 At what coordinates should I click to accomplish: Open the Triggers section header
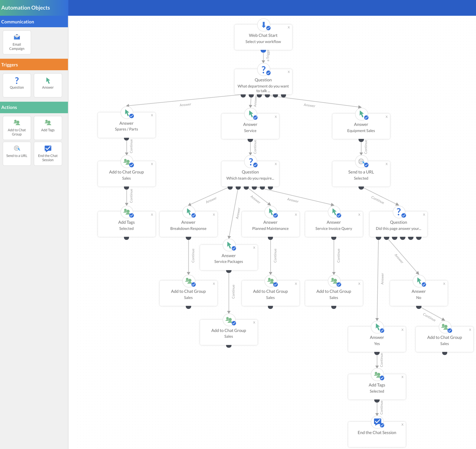34,65
